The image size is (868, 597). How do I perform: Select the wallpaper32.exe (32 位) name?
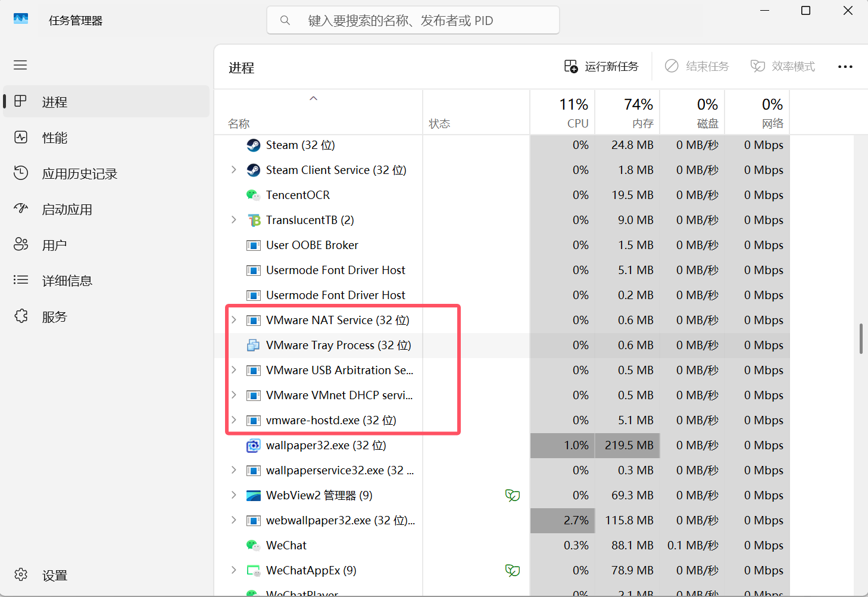[x=326, y=446]
